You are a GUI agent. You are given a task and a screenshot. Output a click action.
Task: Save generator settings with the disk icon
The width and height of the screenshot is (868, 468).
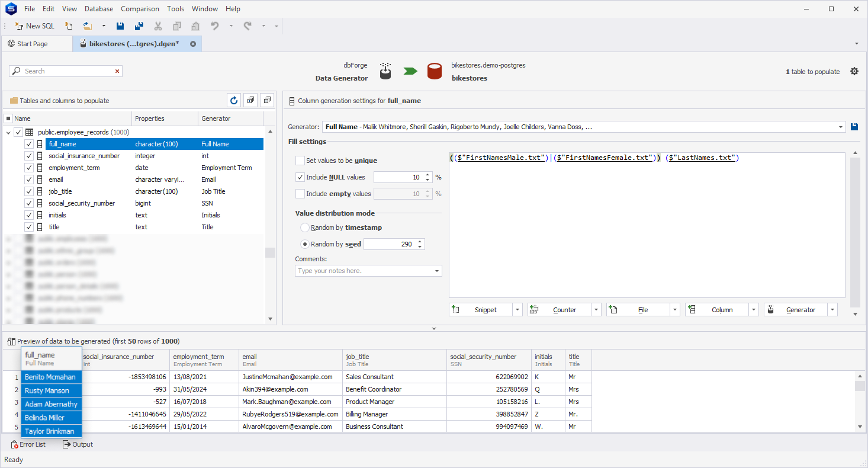coord(854,127)
